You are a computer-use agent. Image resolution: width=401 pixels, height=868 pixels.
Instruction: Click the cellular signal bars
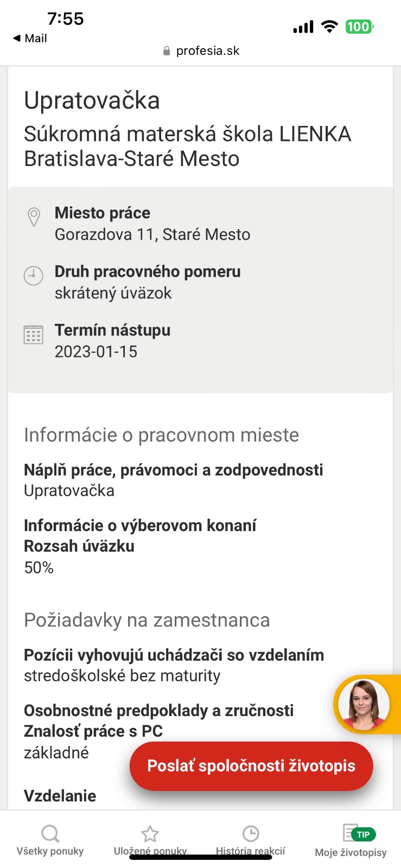pos(303,27)
